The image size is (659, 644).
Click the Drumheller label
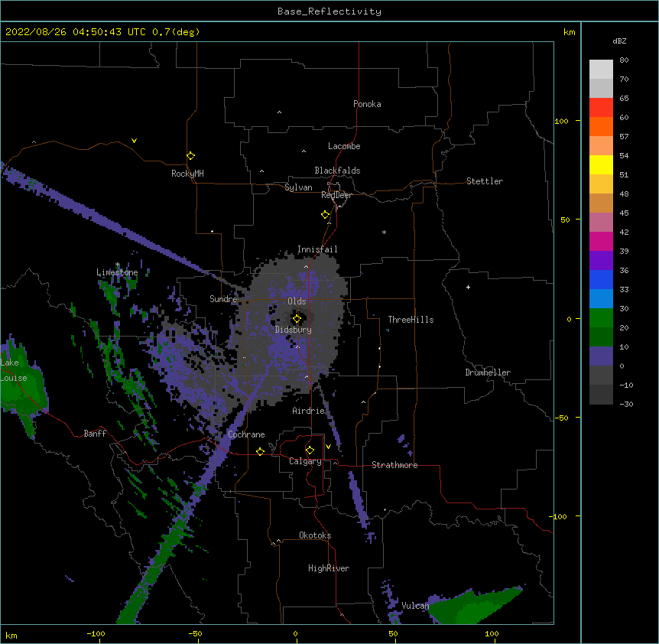[x=488, y=372]
